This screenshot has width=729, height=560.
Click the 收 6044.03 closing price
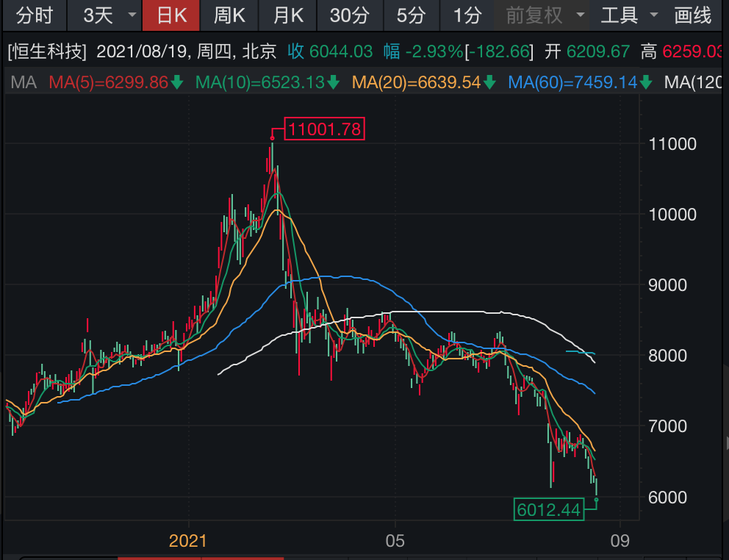[330, 51]
